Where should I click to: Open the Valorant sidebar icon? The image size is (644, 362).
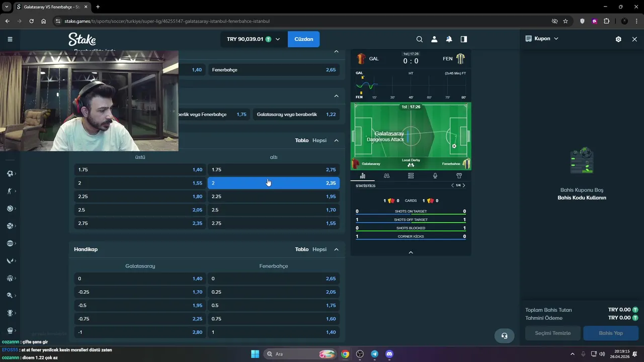pos(10,260)
